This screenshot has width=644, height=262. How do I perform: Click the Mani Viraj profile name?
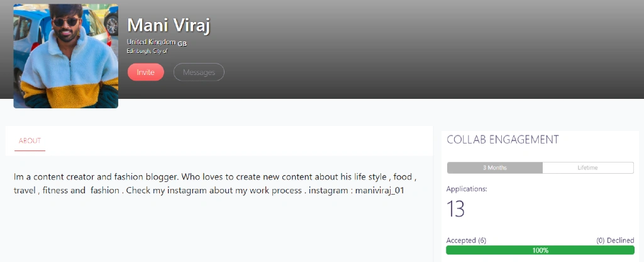pos(168,25)
